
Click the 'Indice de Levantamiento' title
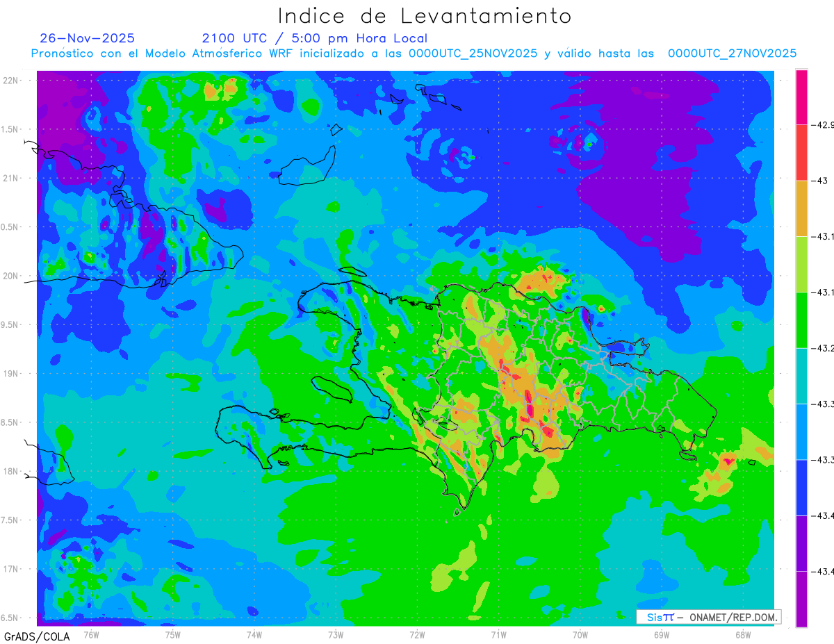pos(425,16)
